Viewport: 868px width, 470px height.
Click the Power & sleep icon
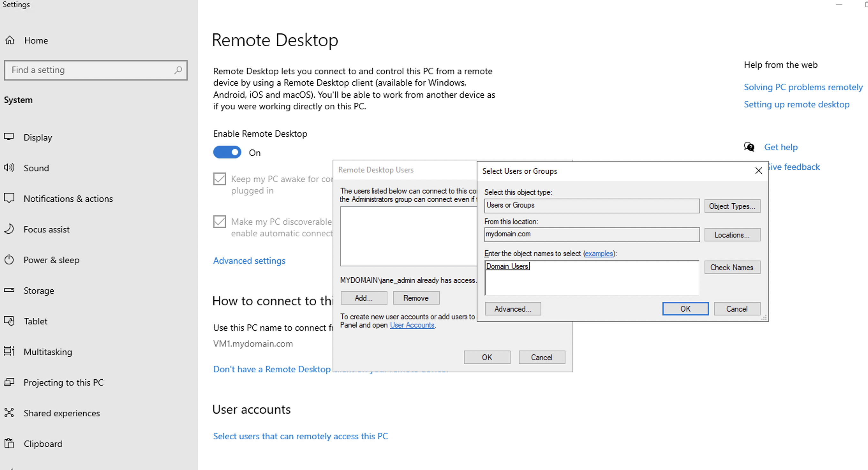[9, 260]
